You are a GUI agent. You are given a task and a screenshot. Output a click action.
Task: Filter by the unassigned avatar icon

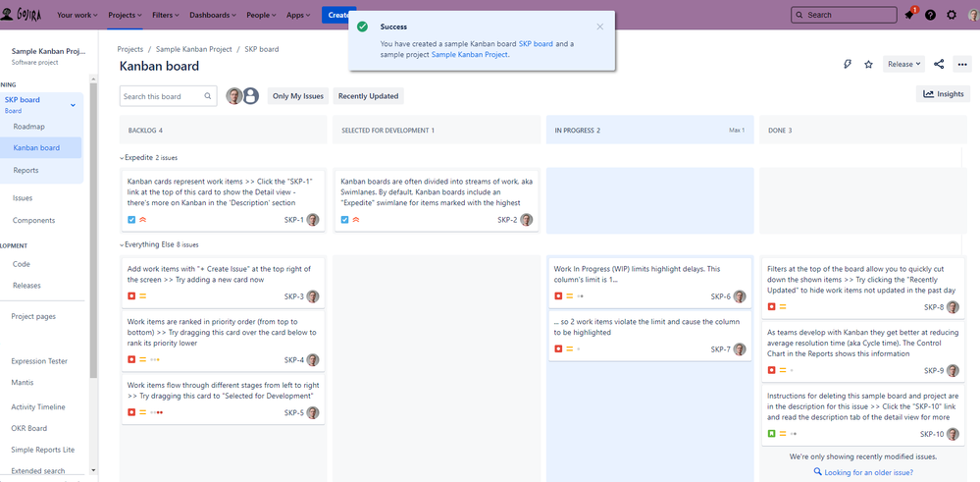point(250,95)
